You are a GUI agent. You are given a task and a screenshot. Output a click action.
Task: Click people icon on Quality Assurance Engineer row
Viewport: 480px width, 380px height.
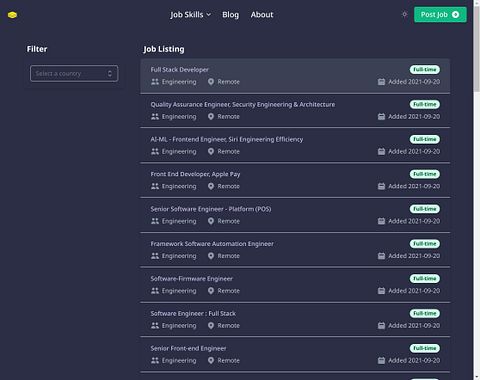tap(155, 117)
